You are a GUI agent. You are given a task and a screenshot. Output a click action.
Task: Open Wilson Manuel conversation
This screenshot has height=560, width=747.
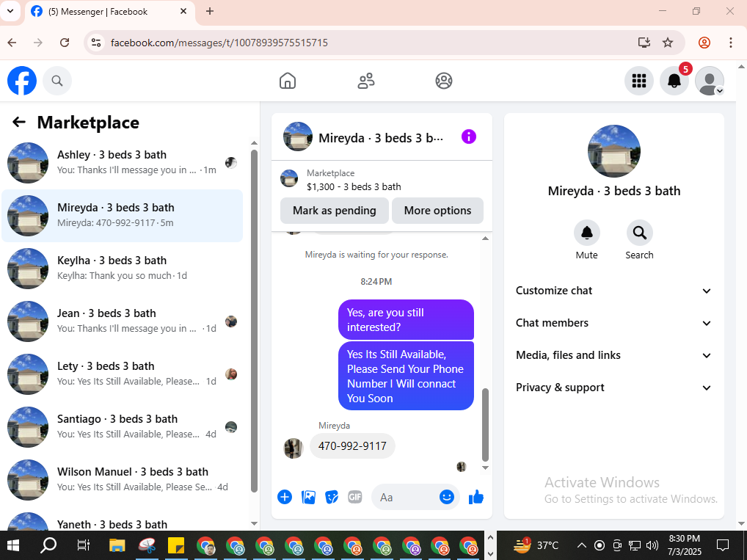click(123, 480)
